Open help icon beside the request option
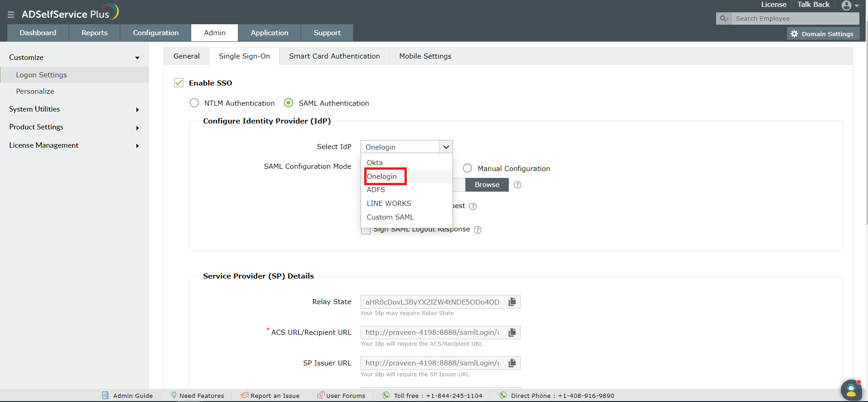The image size is (868, 402). (473, 206)
